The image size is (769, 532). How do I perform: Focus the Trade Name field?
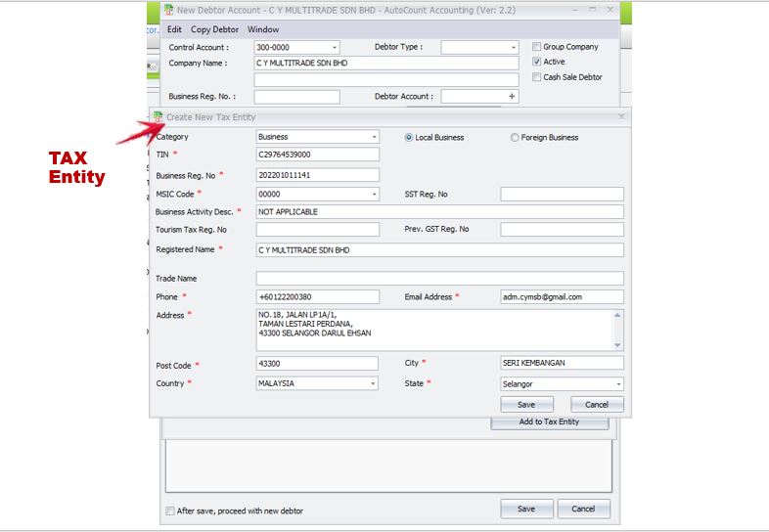click(440, 279)
